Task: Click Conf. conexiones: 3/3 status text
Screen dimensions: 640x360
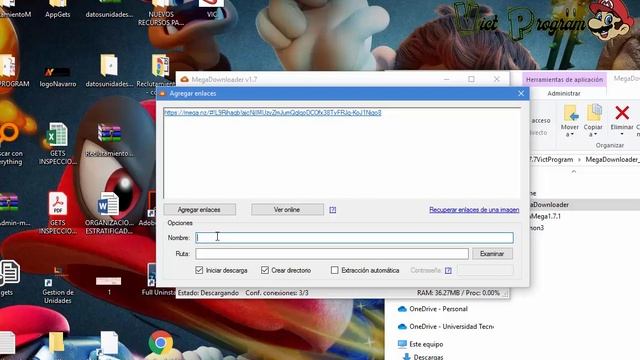Action: pos(277,293)
